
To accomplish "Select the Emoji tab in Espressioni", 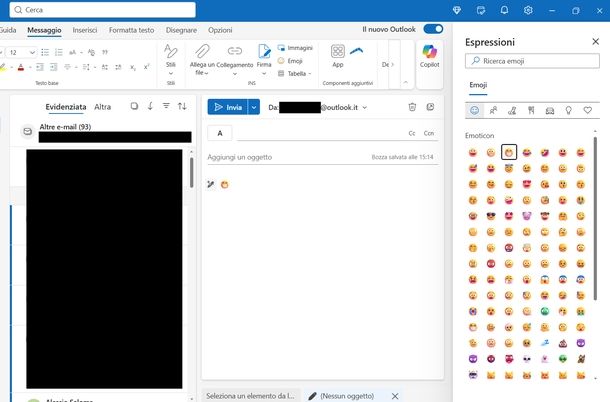I will (478, 85).
